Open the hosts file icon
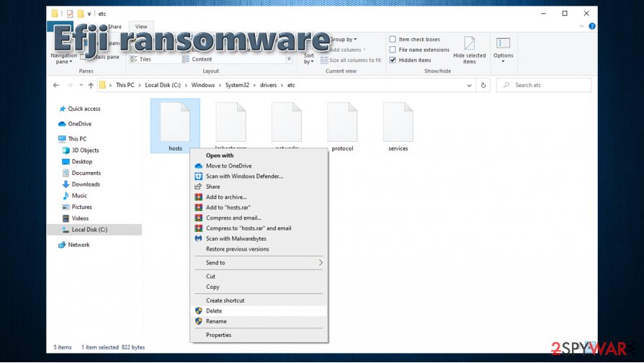This screenshot has width=644, height=363. coord(175,122)
